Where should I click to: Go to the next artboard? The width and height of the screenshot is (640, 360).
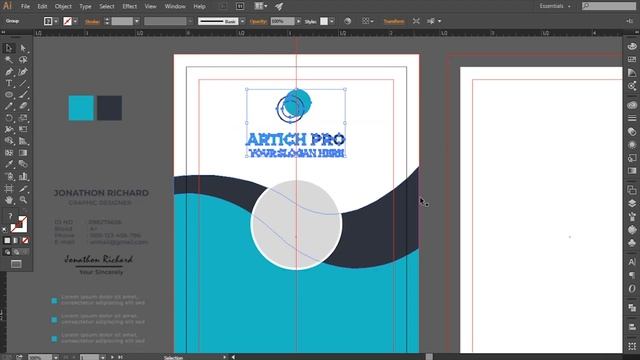pyautogui.click(x=112, y=357)
